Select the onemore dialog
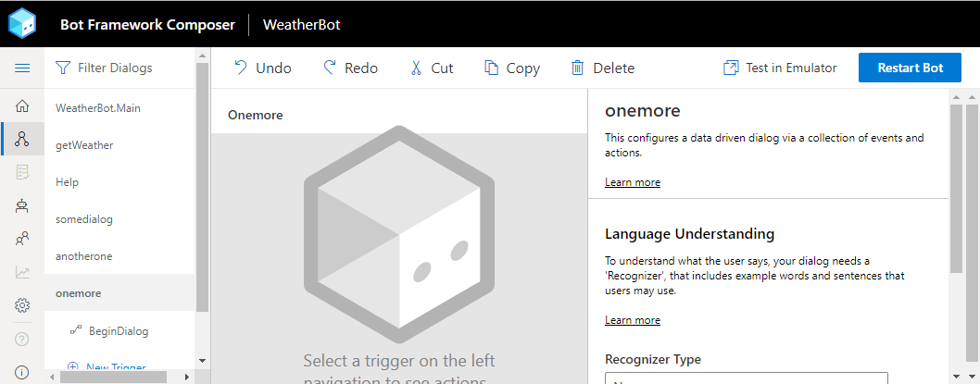The image size is (980, 384). click(120, 292)
